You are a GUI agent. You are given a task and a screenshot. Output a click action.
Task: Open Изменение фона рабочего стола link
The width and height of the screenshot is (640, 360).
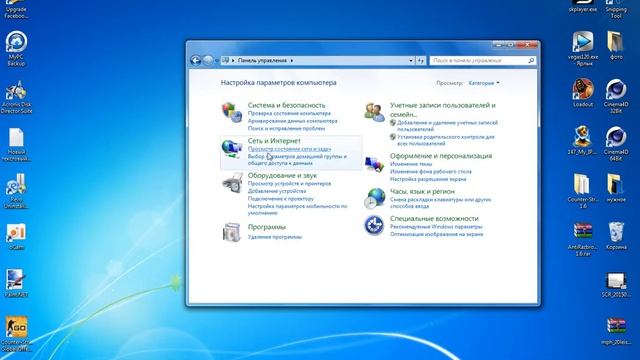coord(431,171)
